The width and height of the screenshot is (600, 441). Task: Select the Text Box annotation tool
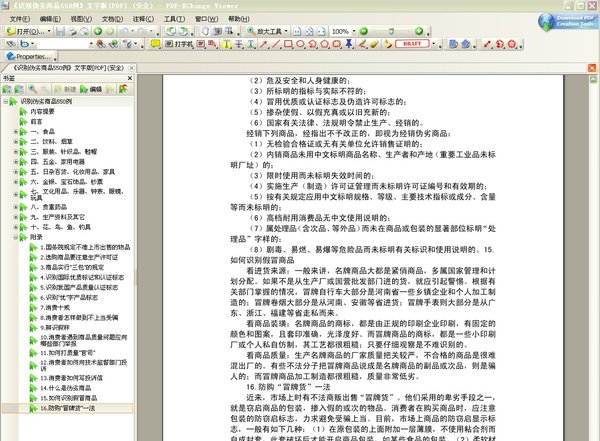[x=201, y=44]
